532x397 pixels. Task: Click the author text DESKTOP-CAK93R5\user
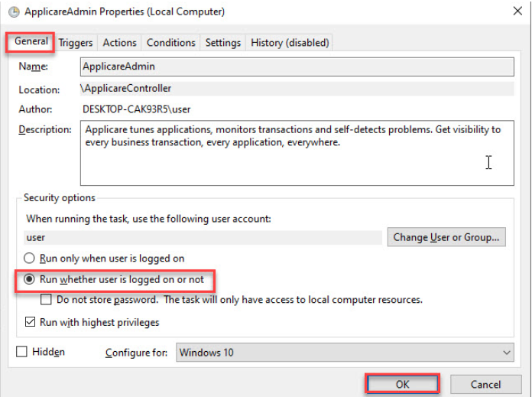click(x=136, y=109)
